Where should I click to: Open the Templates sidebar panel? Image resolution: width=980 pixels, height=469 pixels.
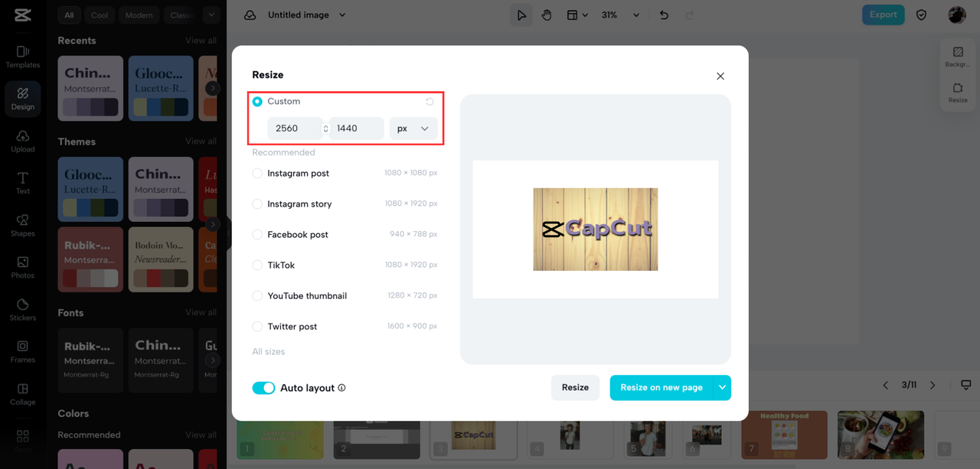tap(22, 57)
